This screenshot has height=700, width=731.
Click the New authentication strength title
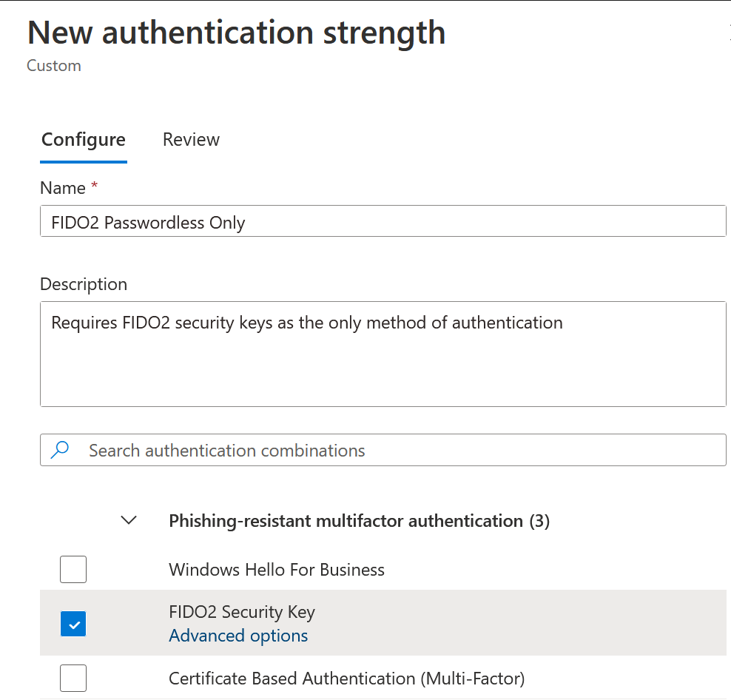236,33
